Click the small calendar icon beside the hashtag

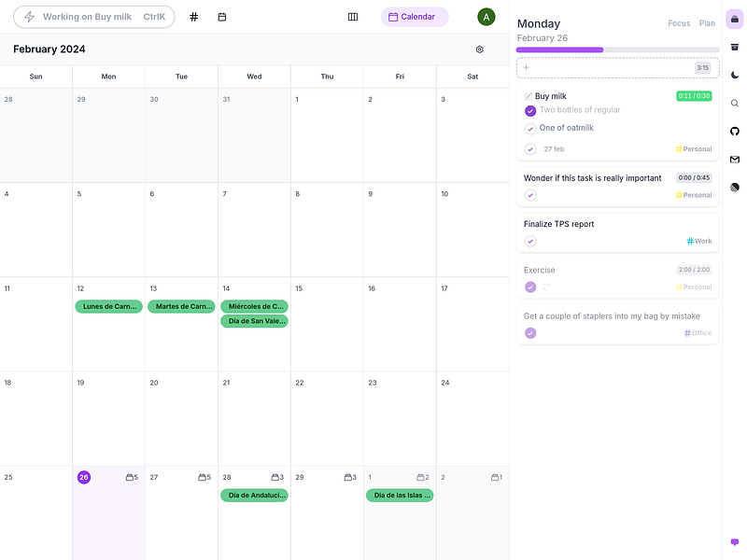222,17
